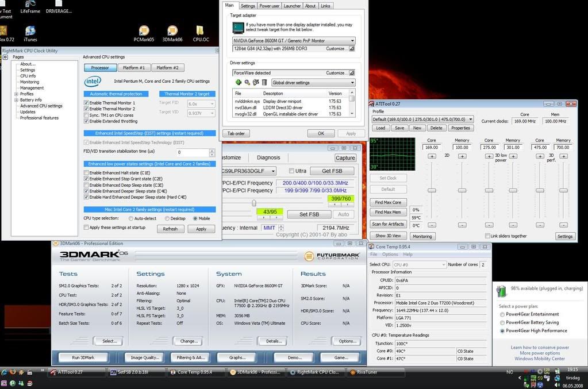Image resolution: width=588 pixels, height=389 pixels.
Task: Switch to the Launcher tab in RivaTuner
Action: pos(292,6)
